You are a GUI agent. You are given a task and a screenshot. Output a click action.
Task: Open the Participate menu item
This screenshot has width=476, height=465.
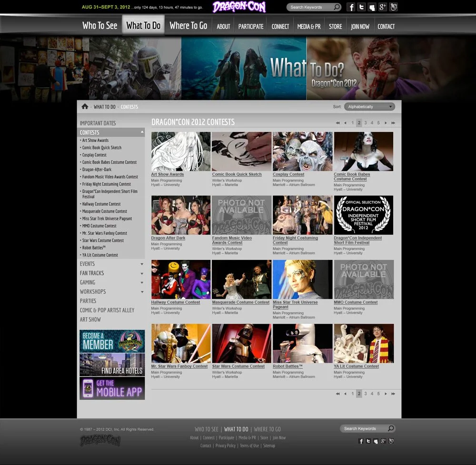coord(251,26)
